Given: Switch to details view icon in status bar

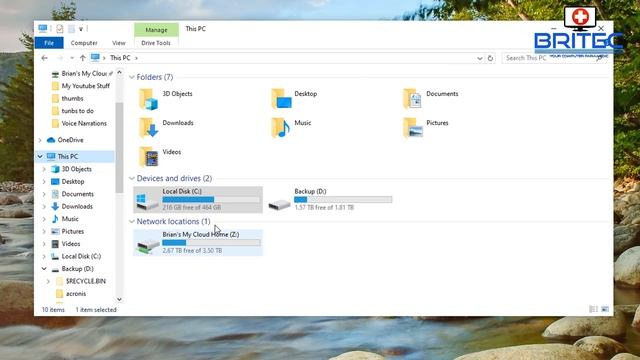Looking at the screenshot, I should (593, 309).
